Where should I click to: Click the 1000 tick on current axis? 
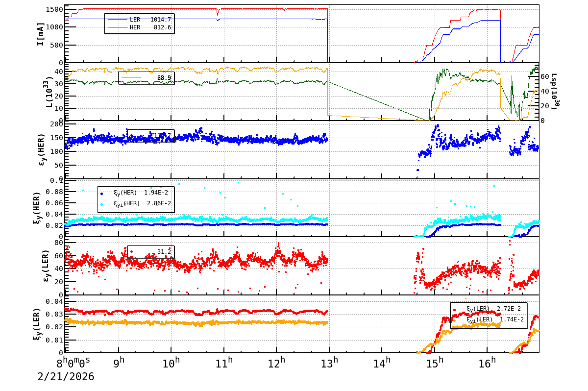[54, 27]
